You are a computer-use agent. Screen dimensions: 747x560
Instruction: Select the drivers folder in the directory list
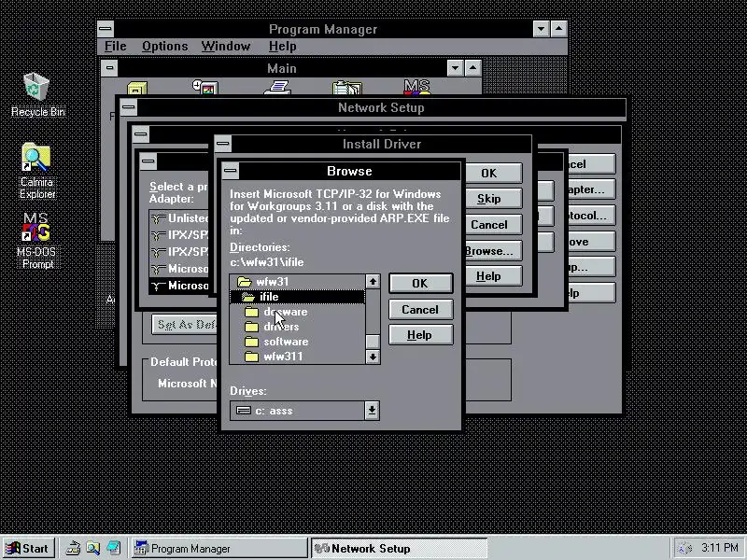pyautogui.click(x=298, y=327)
